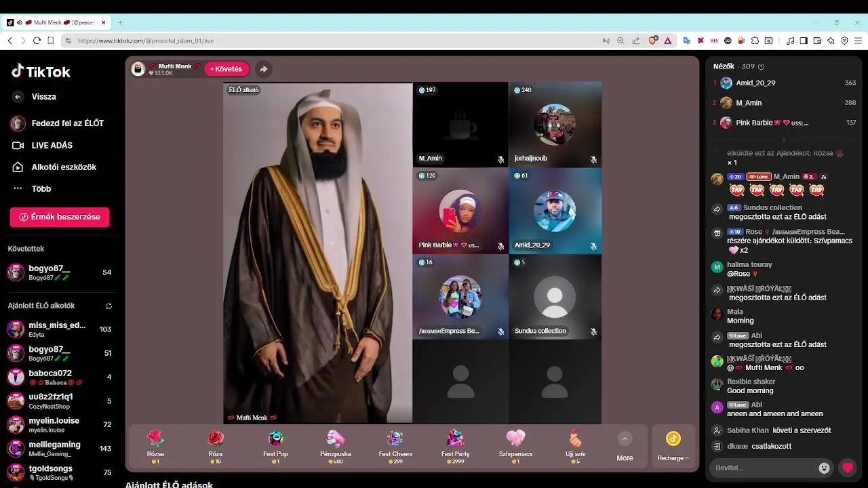Open Mufti Menk's profile avatar in the header

coord(138,69)
